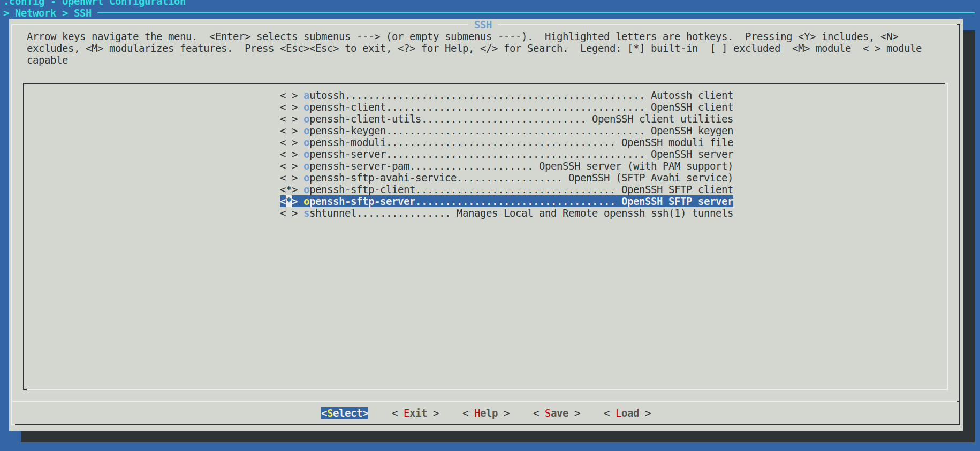
Task: Select the openssh-server-pam entry name
Action: (356, 166)
